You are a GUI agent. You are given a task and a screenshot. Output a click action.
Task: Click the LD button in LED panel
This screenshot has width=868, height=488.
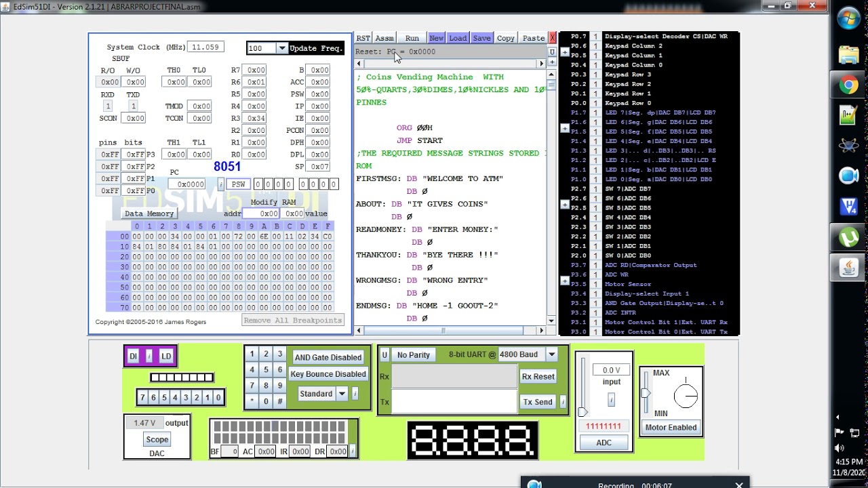pyautogui.click(x=166, y=356)
